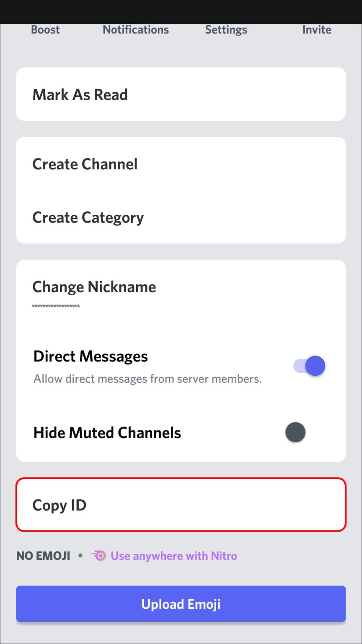Tap Invite in the top row

[317, 30]
